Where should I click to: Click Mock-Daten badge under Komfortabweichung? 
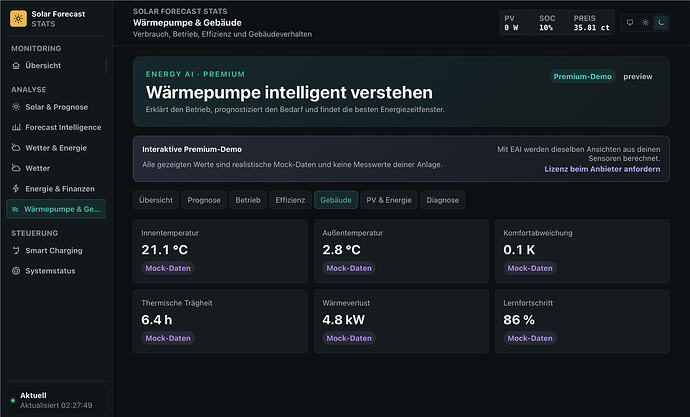[530, 268]
